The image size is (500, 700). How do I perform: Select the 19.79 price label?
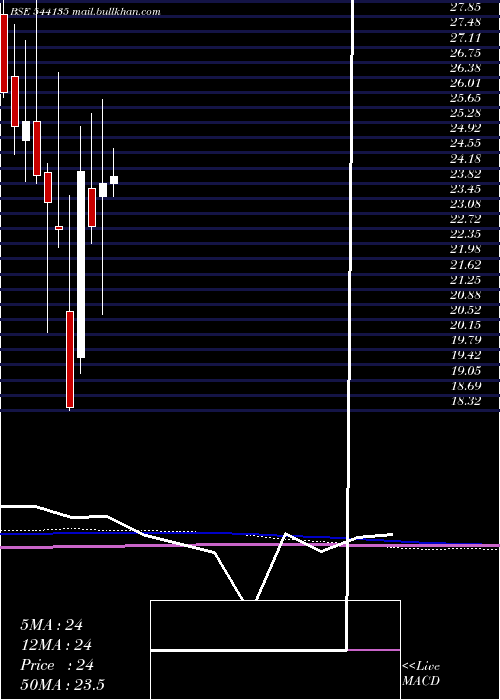click(x=465, y=340)
